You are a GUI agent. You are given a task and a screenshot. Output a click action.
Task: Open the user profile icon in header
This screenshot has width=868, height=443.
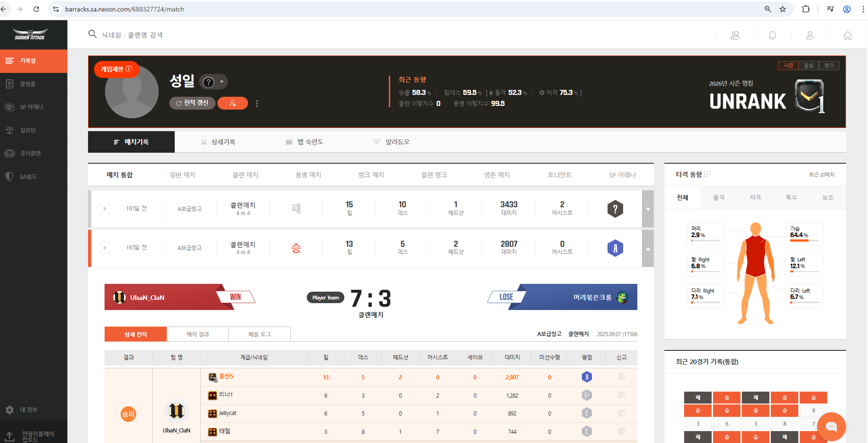[x=810, y=35]
